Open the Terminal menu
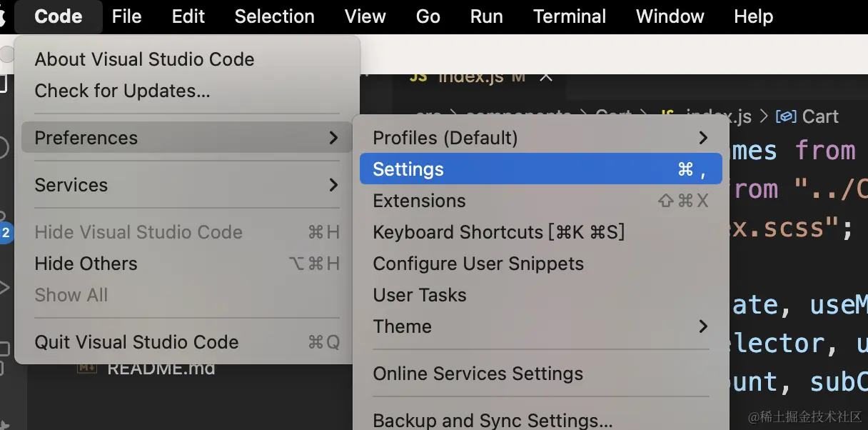This screenshot has width=868, height=430. click(570, 16)
